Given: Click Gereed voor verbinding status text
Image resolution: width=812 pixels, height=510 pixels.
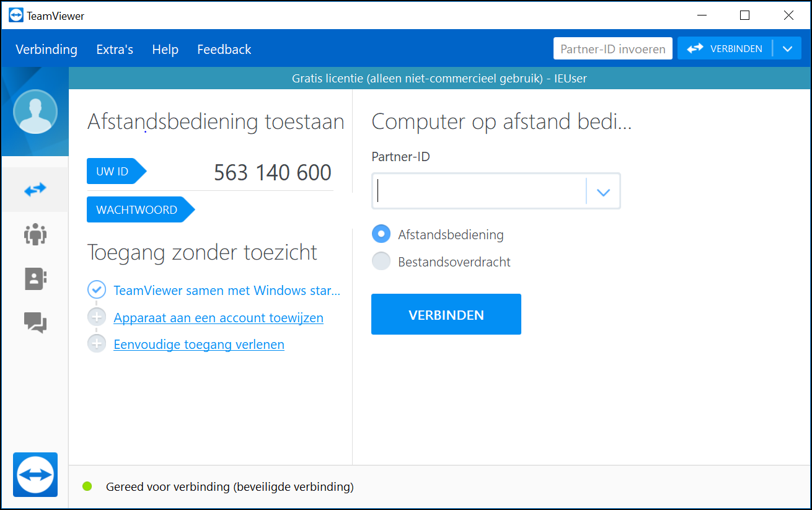Looking at the screenshot, I should (x=230, y=486).
